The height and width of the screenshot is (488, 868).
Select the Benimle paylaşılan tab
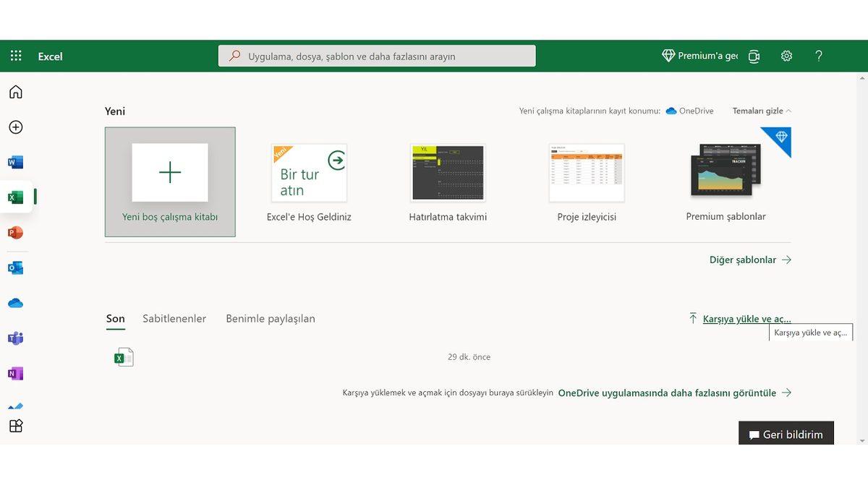270,318
